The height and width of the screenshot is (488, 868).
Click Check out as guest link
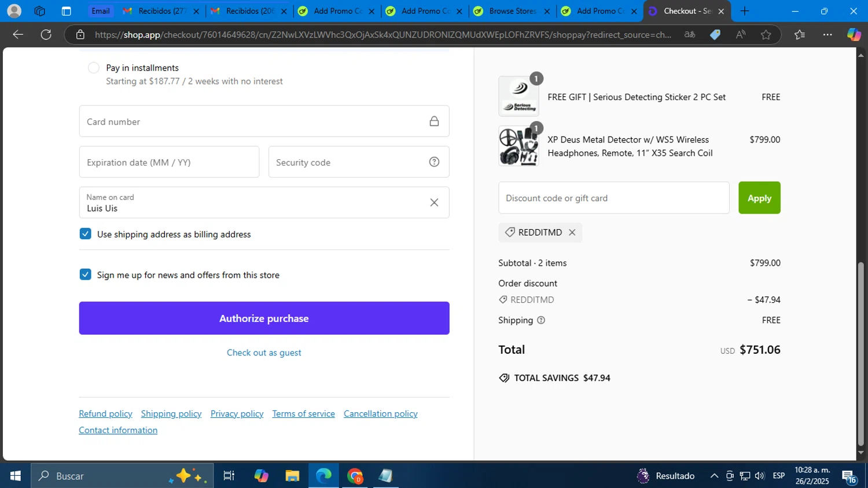[264, 353]
